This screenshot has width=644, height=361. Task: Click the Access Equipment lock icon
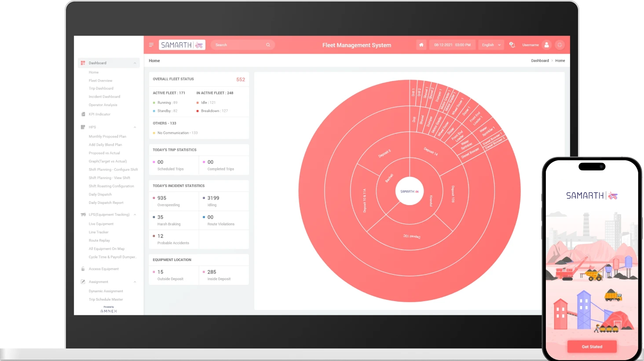pos(83,269)
